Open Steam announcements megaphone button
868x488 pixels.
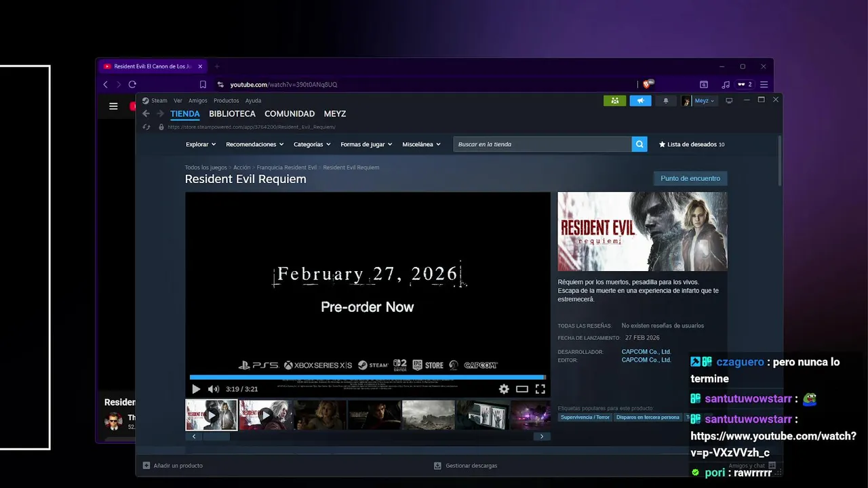(640, 100)
